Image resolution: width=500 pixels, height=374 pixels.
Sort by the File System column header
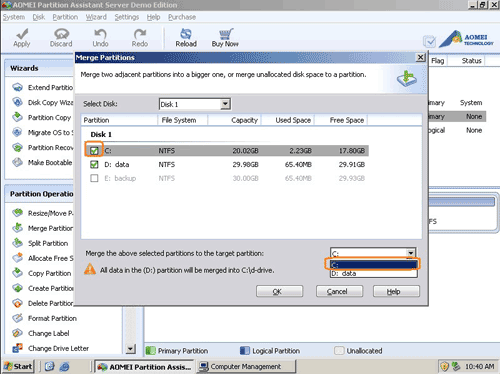[183, 120]
